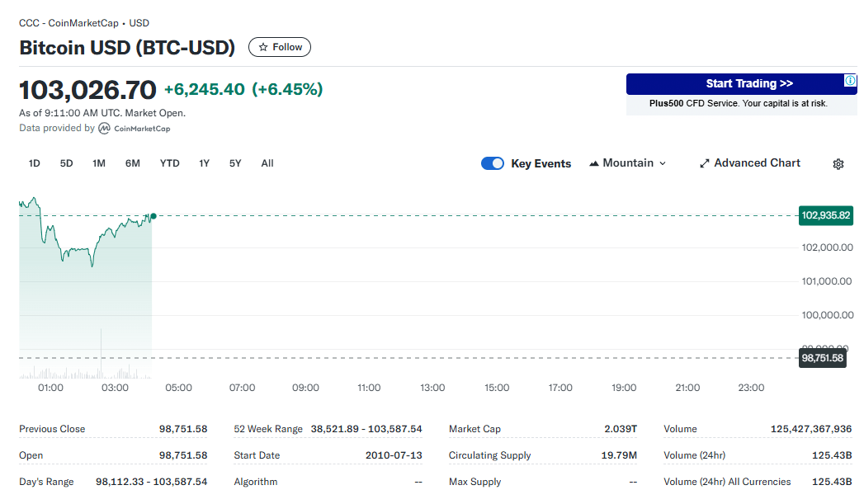The image size is (864, 504).
Task: Click the 01:00 time axis label
Action: tap(50, 388)
